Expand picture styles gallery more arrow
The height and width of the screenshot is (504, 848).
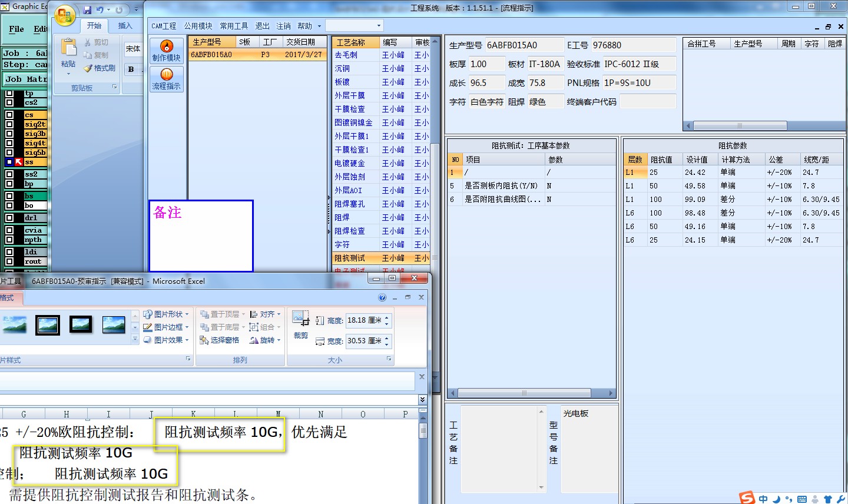tap(135, 340)
